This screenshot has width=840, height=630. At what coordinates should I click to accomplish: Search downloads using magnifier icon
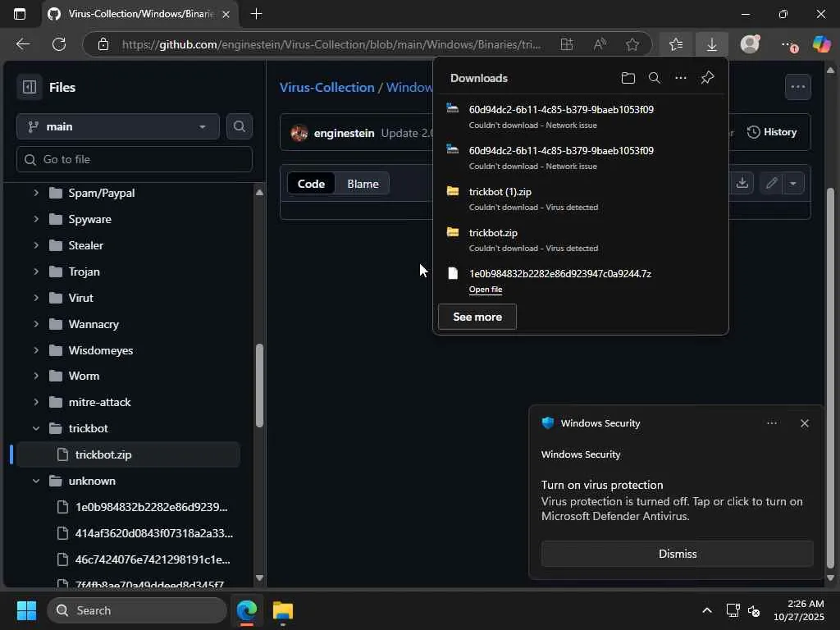[654, 78]
